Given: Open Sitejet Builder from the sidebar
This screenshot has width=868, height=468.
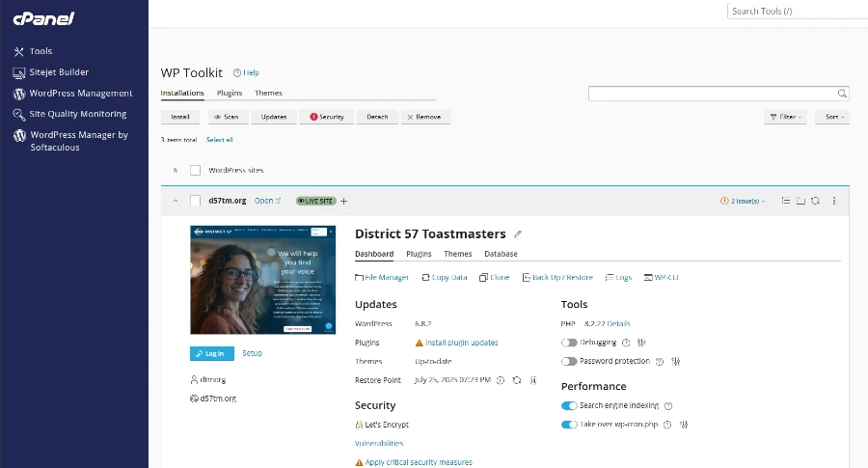Looking at the screenshot, I should [59, 72].
